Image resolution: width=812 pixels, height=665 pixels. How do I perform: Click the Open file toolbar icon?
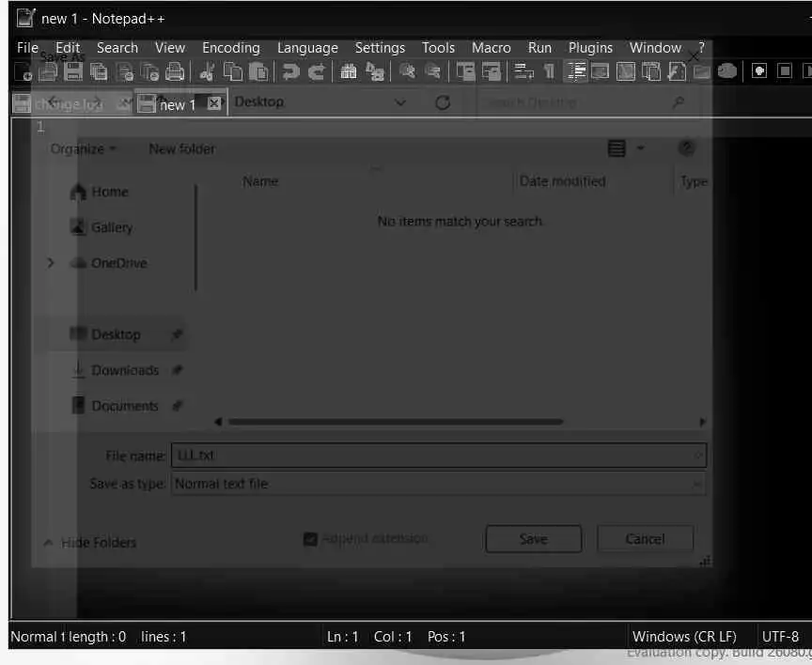tap(48, 71)
